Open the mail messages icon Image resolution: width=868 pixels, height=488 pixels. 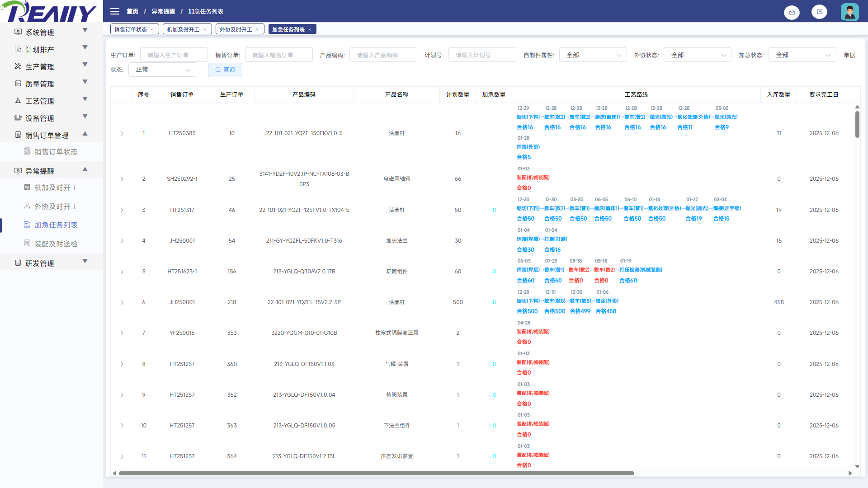click(x=792, y=12)
